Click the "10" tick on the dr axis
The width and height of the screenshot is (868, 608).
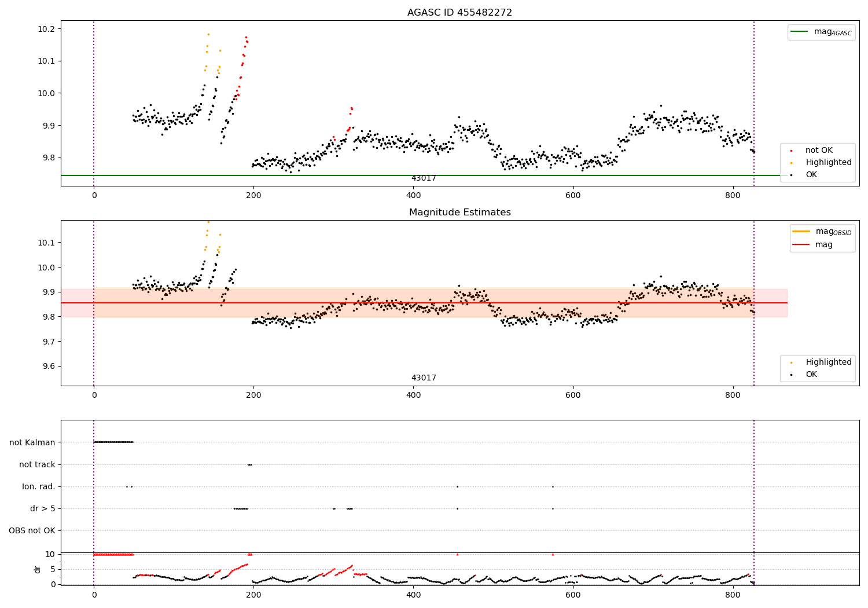point(50,555)
